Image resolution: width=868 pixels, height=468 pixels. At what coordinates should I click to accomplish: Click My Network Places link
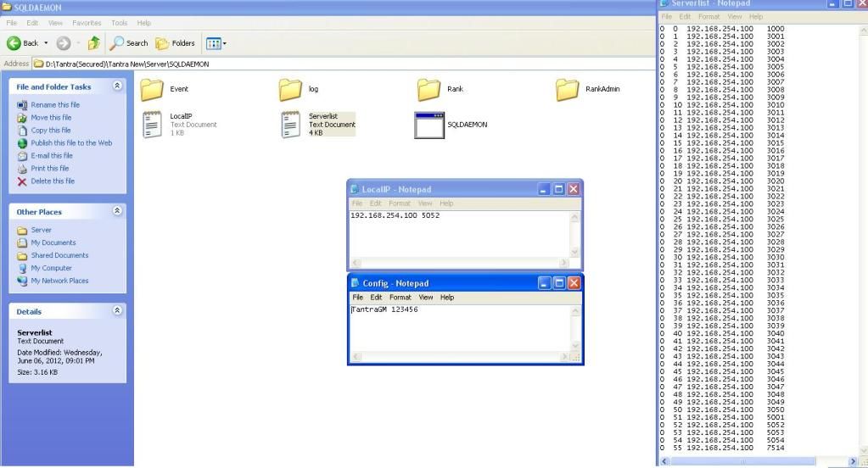(x=59, y=281)
